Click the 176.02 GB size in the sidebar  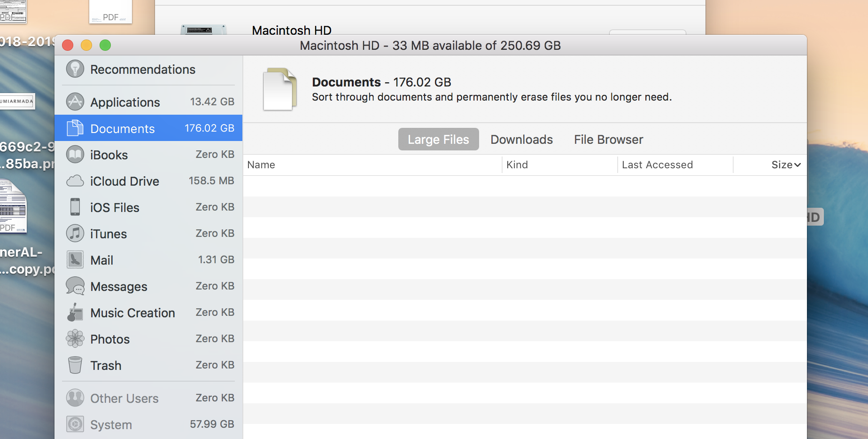209,128
